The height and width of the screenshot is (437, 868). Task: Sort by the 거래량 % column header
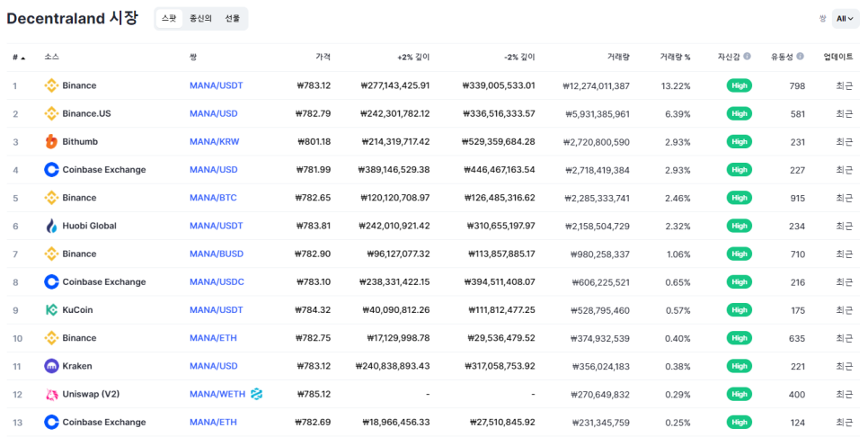click(676, 57)
